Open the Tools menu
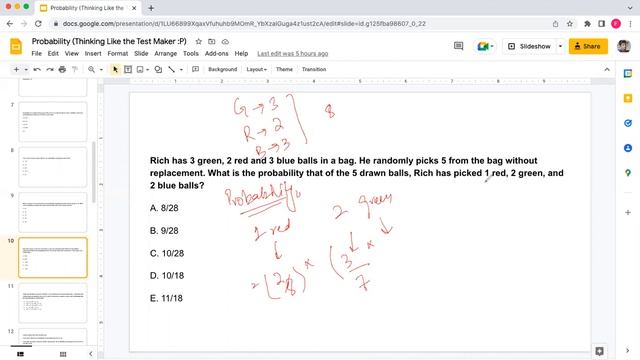640x360 pixels. point(191,53)
